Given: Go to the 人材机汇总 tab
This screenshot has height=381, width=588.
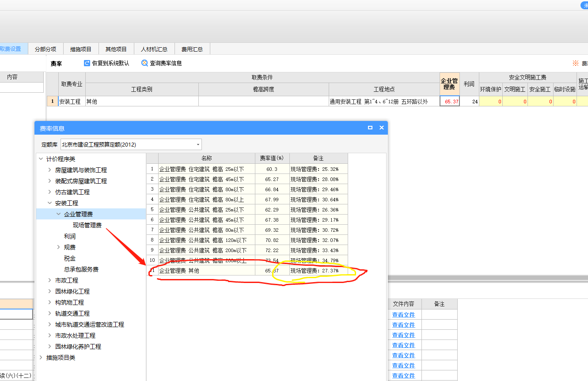Looking at the screenshot, I should 154,49.
